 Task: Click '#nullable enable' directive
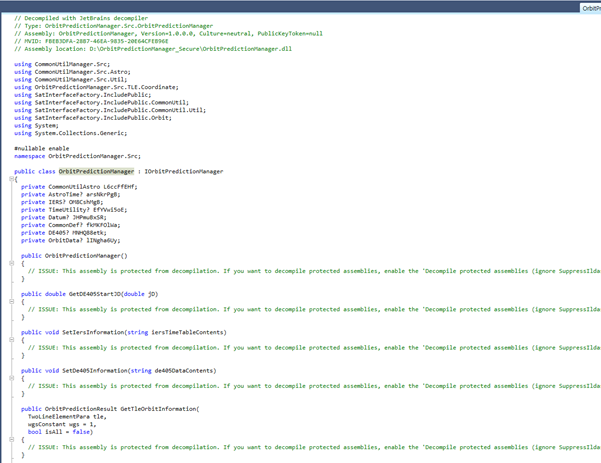coord(42,148)
